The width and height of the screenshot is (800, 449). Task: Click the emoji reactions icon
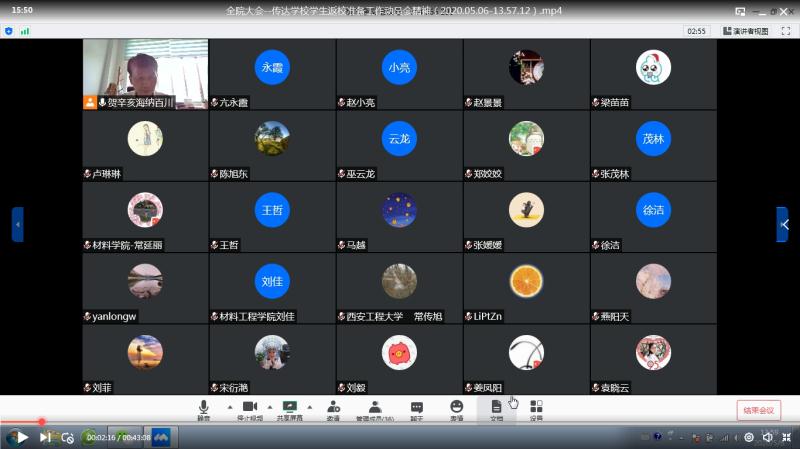click(x=457, y=409)
